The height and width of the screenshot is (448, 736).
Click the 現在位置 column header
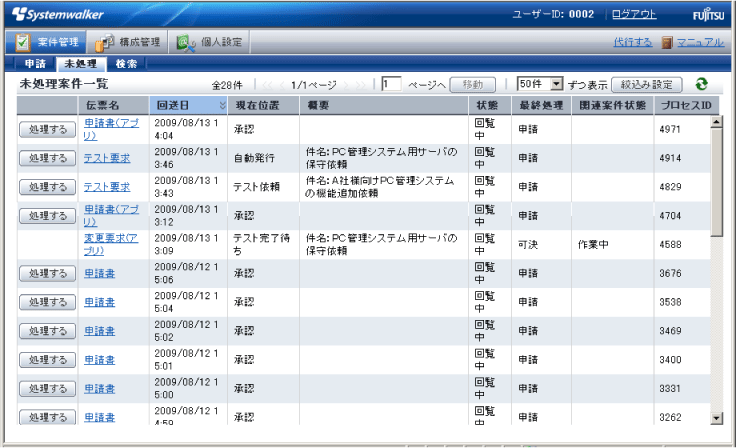[x=263, y=106]
